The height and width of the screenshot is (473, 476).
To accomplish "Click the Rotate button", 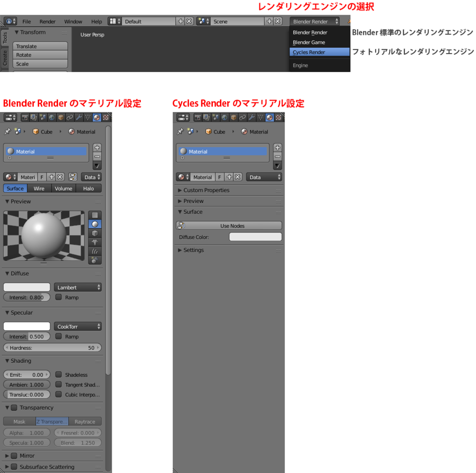I will pos(40,55).
